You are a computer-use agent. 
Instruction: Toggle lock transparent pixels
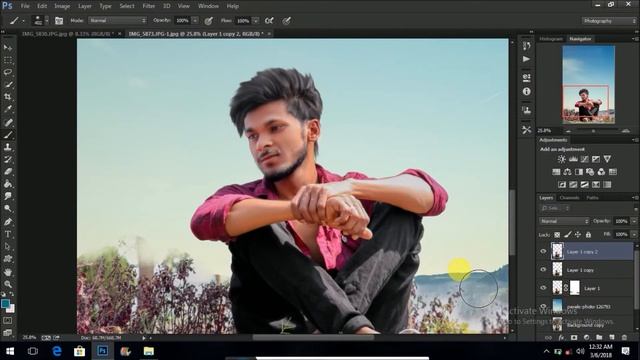point(557,234)
